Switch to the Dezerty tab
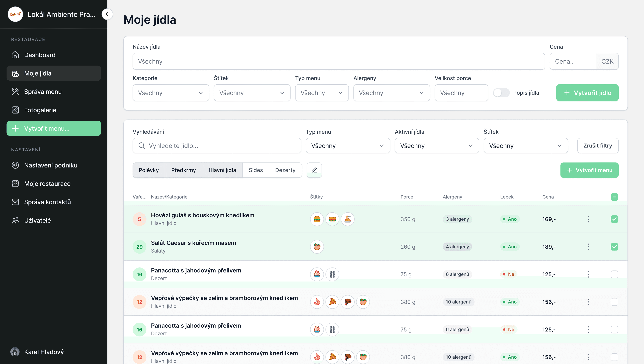This screenshot has height=364, width=644. (x=285, y=170)
